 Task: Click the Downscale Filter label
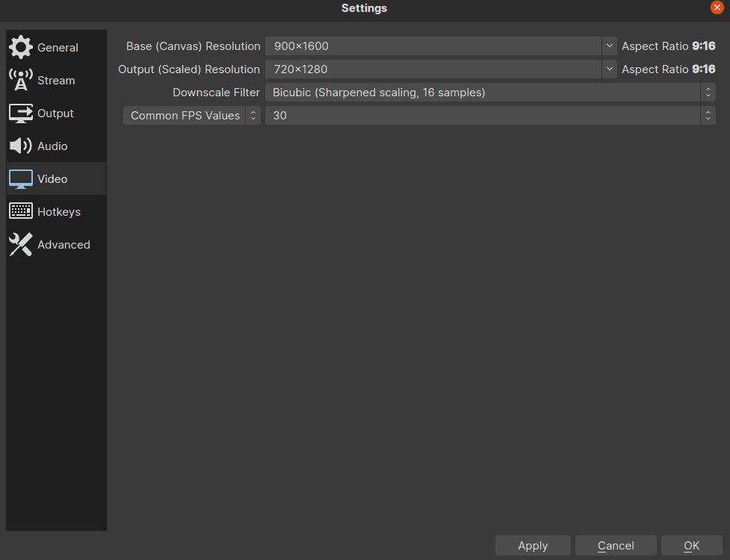point(216,93)
